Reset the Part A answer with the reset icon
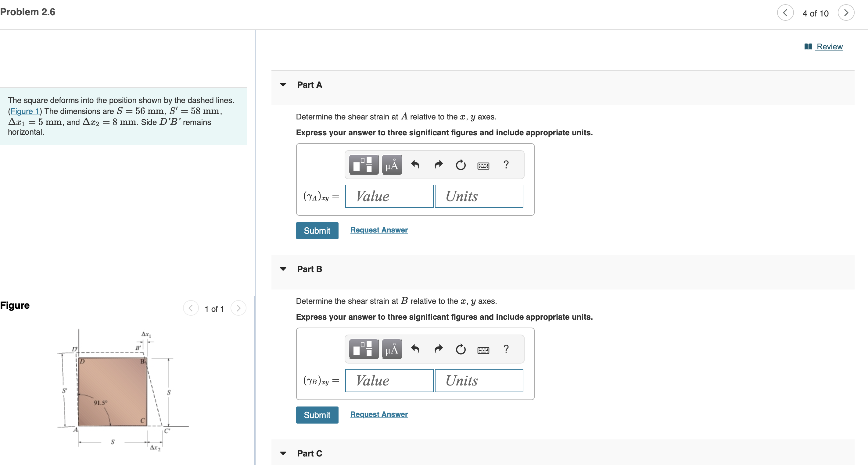 point(460,165)
